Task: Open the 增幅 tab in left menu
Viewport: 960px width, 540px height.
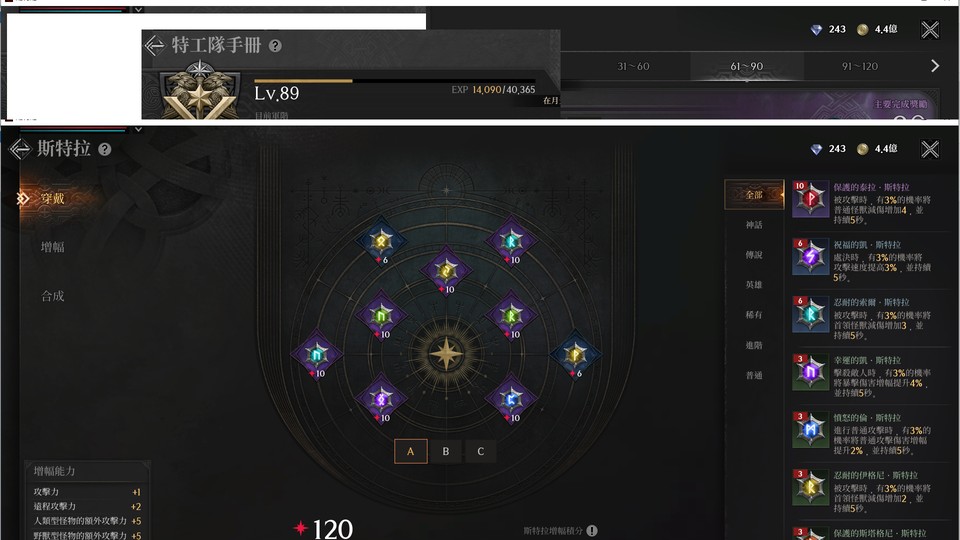Action: 53,247
